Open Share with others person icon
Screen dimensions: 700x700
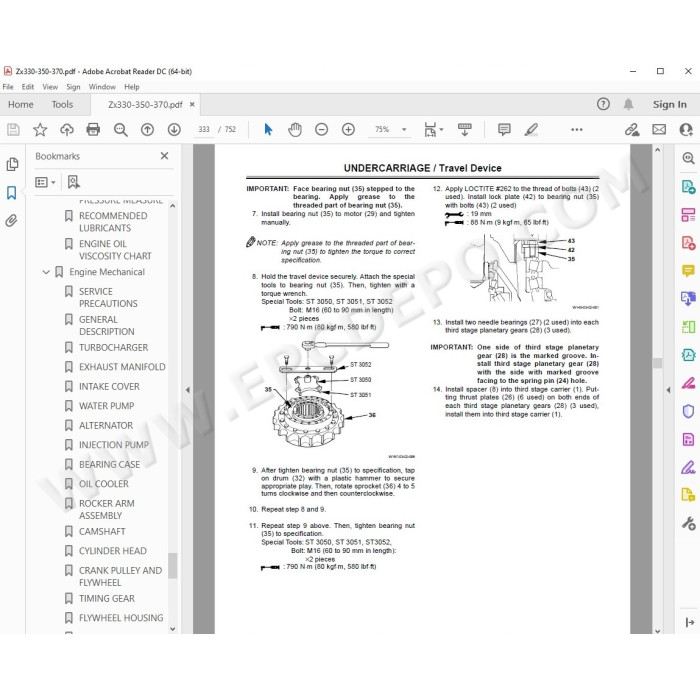(x=686, y=129)
